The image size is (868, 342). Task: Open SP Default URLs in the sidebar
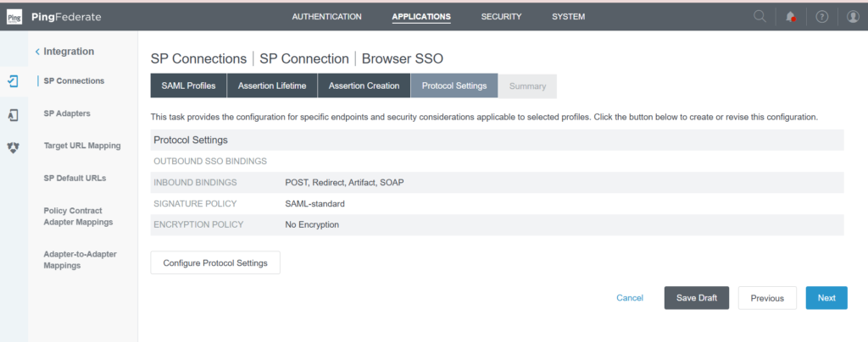coord(75,179)
